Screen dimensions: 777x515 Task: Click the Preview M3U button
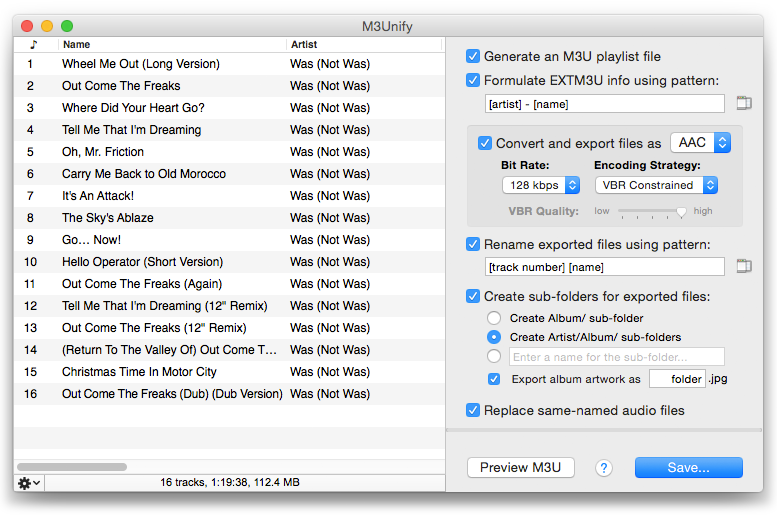[x=520, y=467]
